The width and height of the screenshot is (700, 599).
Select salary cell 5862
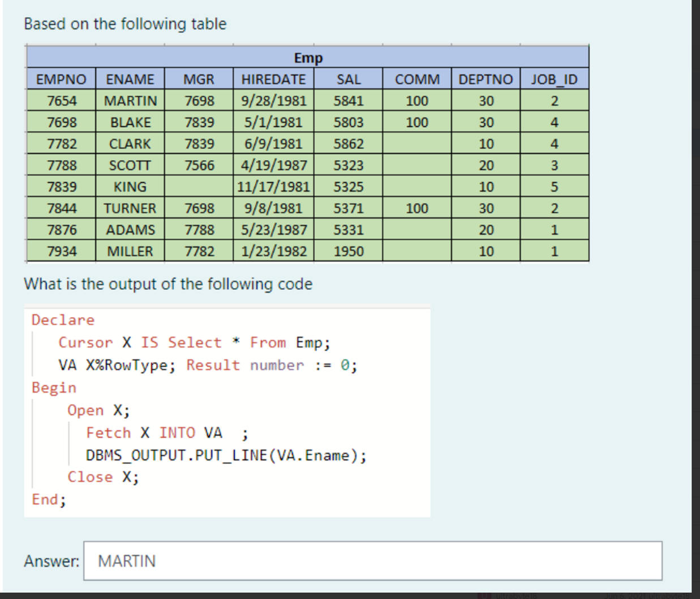[x=349, y=144]
